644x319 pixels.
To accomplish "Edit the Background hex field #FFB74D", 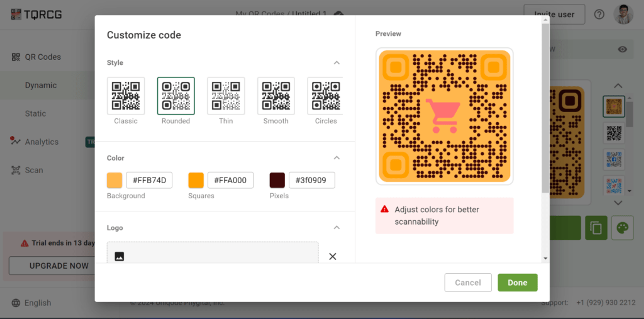I will (149, 180).
